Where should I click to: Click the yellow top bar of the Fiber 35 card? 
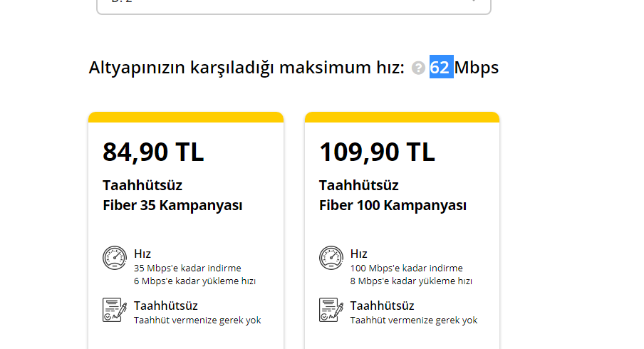click(186, 117)
